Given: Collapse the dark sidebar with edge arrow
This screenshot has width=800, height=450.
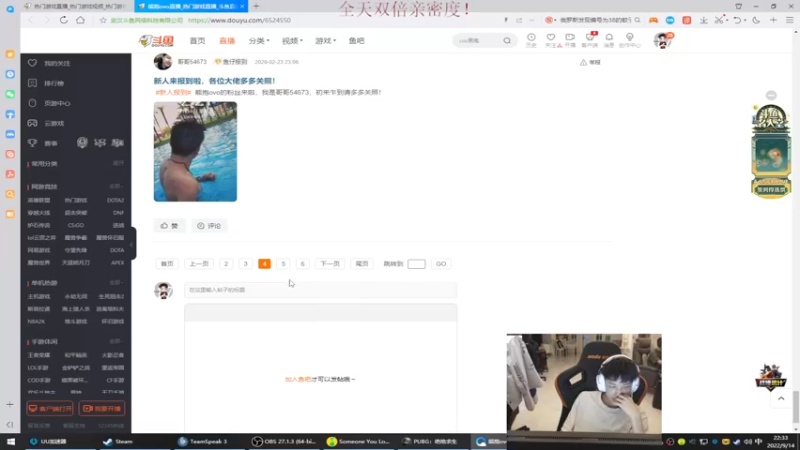Looking at the screenshot, I should [x=132, y=244].
